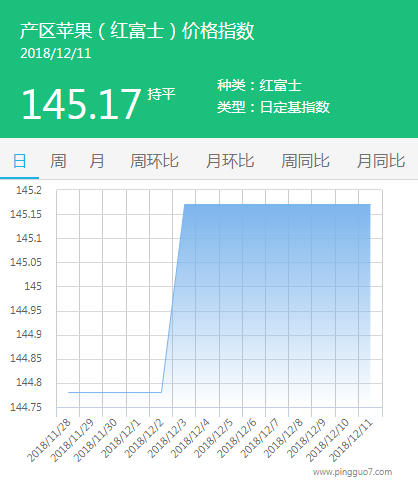Click the 持平 status label
Viewport: 418px width, 482px height.
point(162,94)
